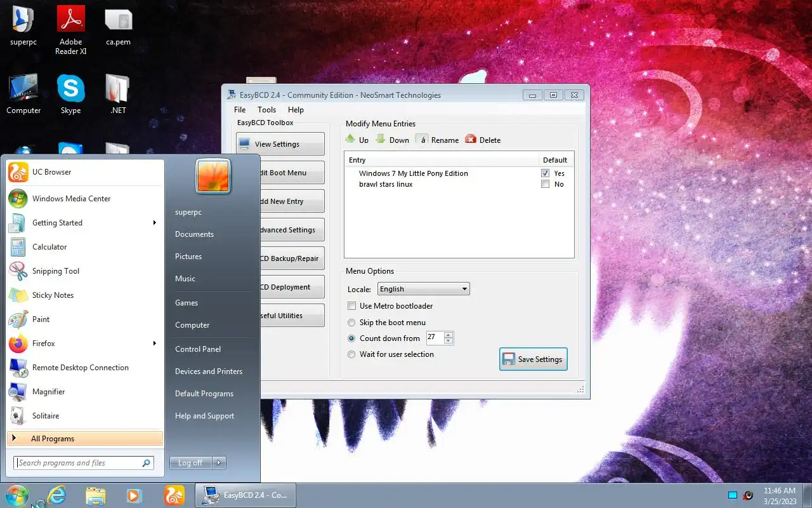
Task: Click the Up arrow in Modify Menu Entries
Action: click(x=357, y=140)
